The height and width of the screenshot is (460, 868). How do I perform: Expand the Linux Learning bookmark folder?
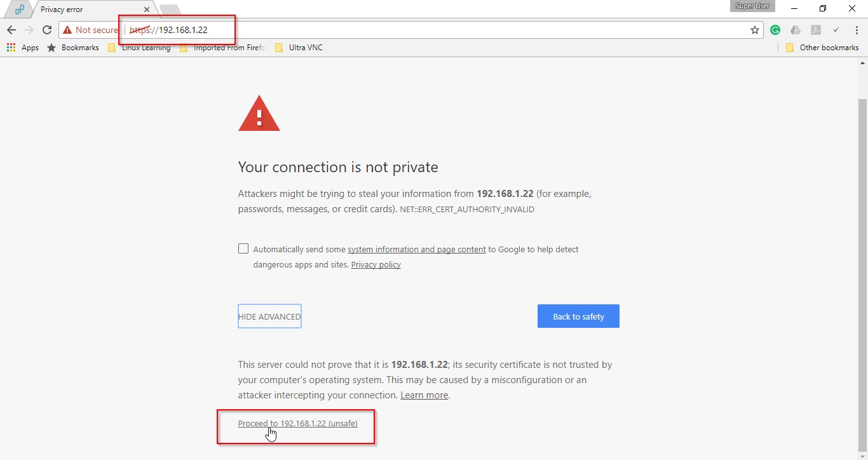(140, 48)
